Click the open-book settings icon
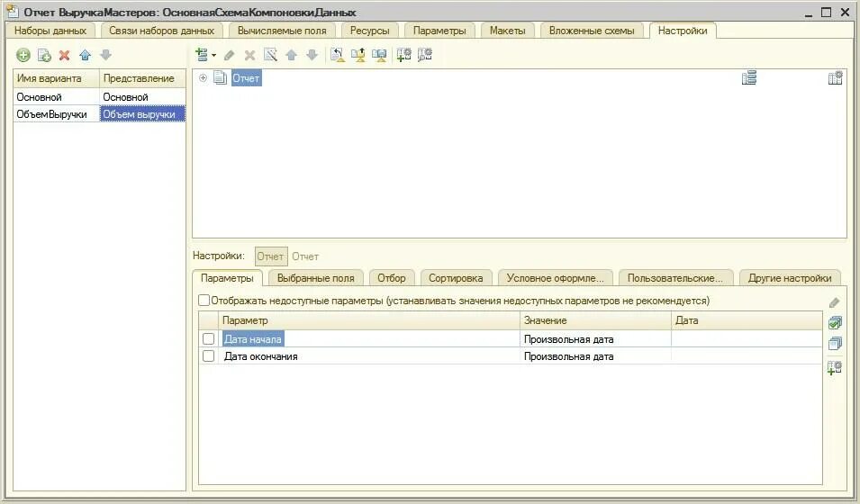The width and height of the screenshot is (860, 504). (x=379, y=55)
